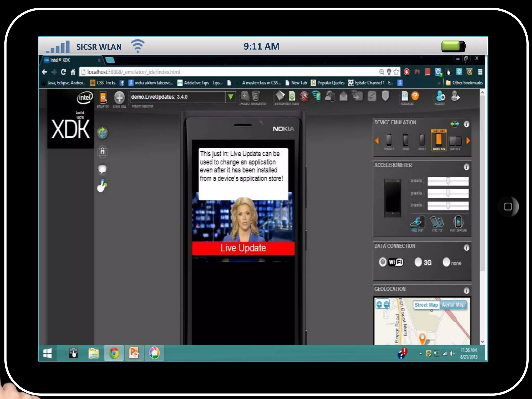This screenshot has width=532, height=399.
Task: Click the touch hand gesture icon
Action: pos(102,186)
